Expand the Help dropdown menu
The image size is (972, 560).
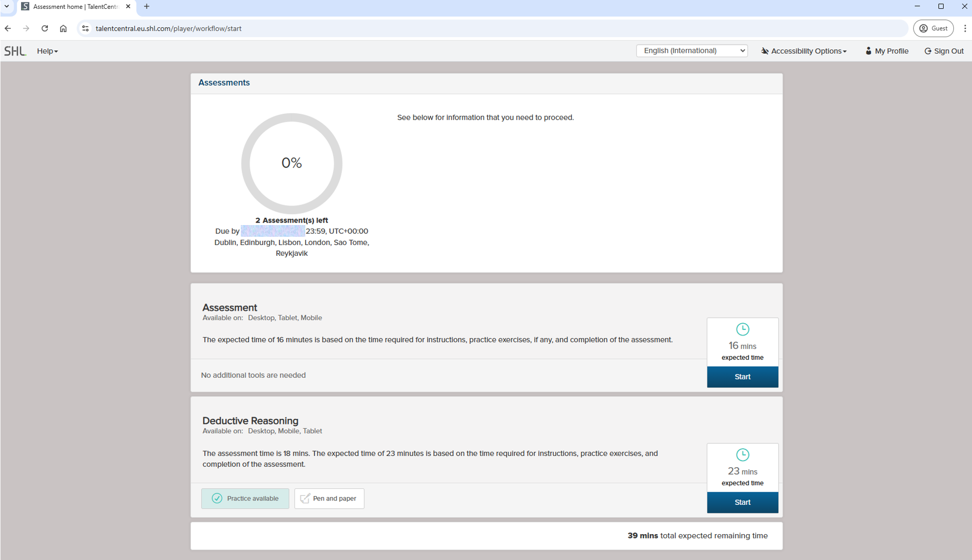point(47,51)
